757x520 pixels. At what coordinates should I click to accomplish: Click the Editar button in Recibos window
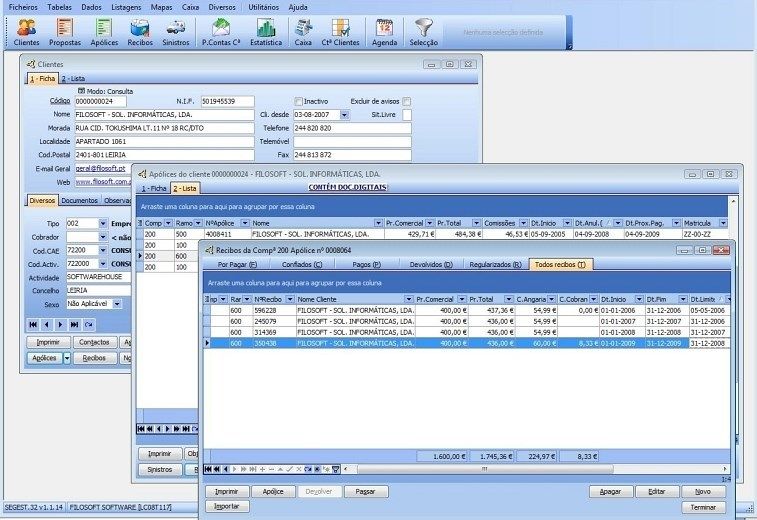coord(656,492)
